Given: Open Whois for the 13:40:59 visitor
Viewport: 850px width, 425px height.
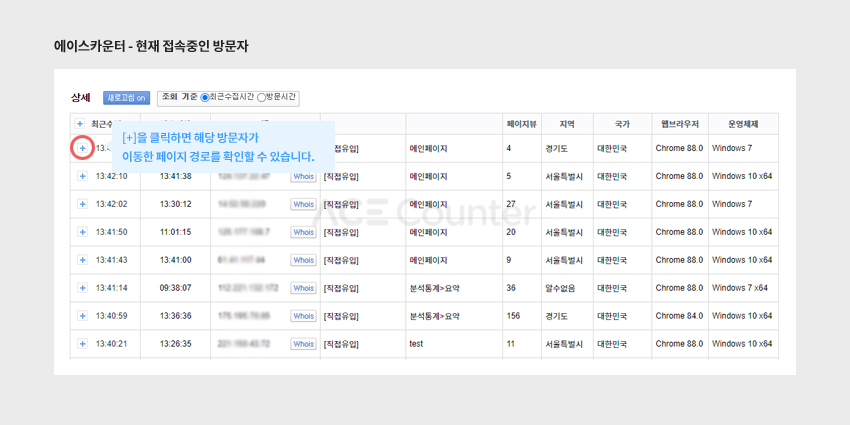Looking at the screenshot, I should pos(303,315).
